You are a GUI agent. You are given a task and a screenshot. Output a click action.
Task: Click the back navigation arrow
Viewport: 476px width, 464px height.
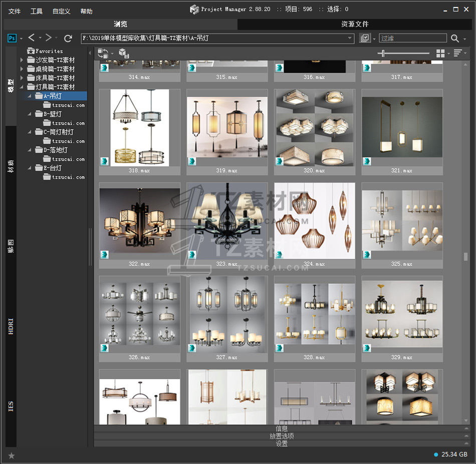tap(32, 38)
